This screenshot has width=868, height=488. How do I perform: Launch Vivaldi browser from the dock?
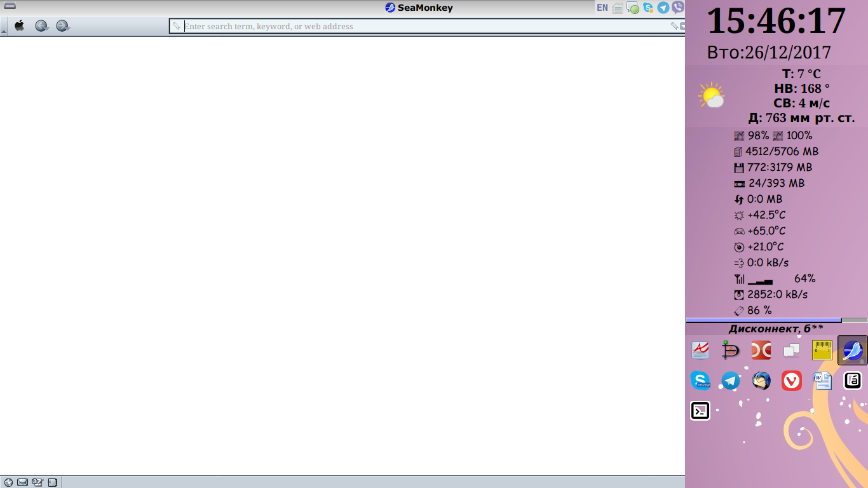tap(792, 381)
